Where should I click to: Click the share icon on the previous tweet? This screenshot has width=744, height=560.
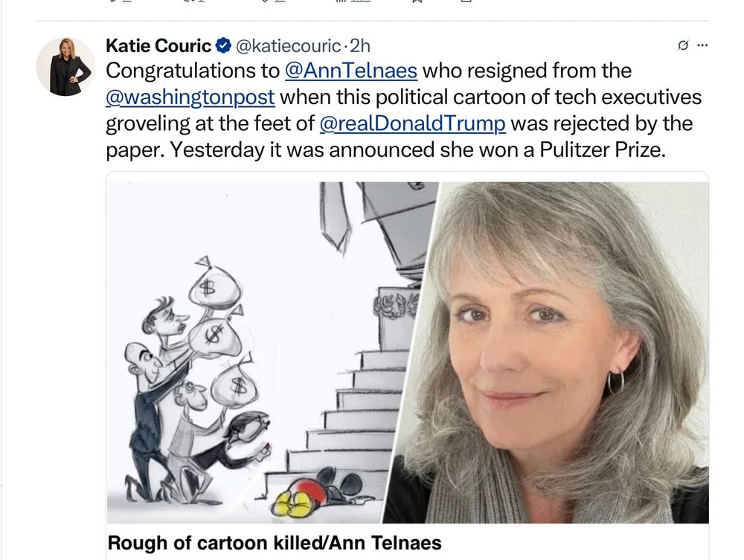[x=466, y=1]
